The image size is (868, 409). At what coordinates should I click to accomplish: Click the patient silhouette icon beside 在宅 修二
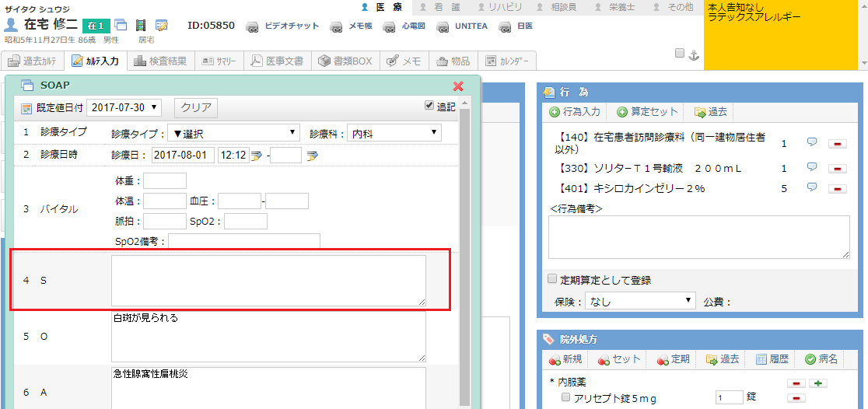(x=11, y=24)
